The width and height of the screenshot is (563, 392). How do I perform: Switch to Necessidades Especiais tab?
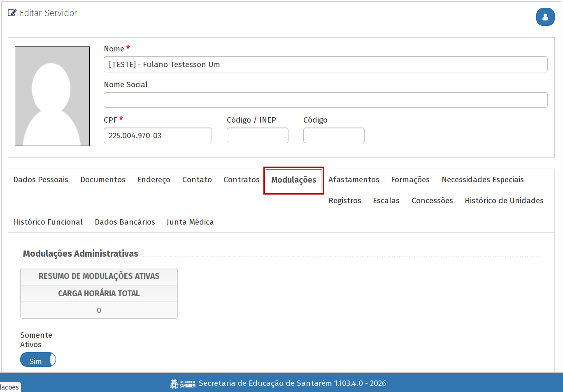pyautogui.click(x=482, y=180)
